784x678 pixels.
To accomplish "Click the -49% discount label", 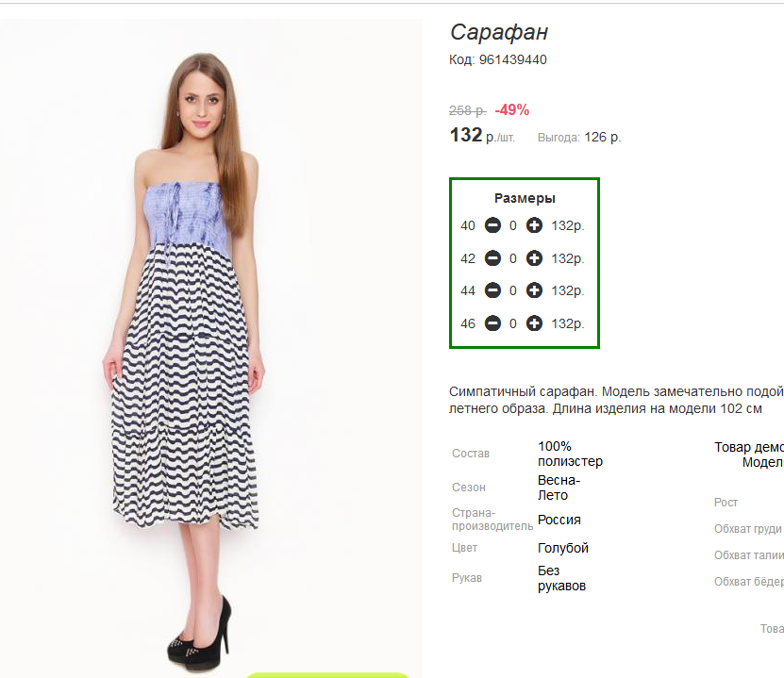I will click(512, 110).
